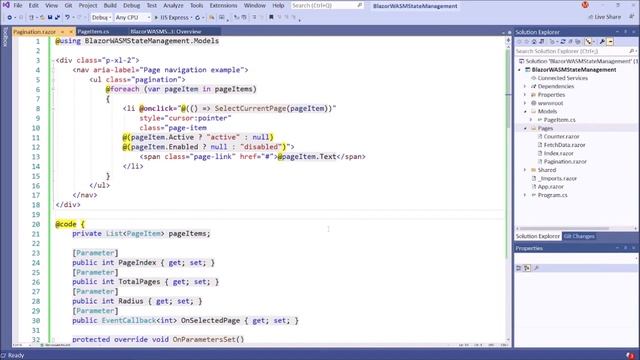Image resolution: width=640 pixels, height=360 pixels.
Task: Open the Debug configuration dropdown
Action: [100, 18]
